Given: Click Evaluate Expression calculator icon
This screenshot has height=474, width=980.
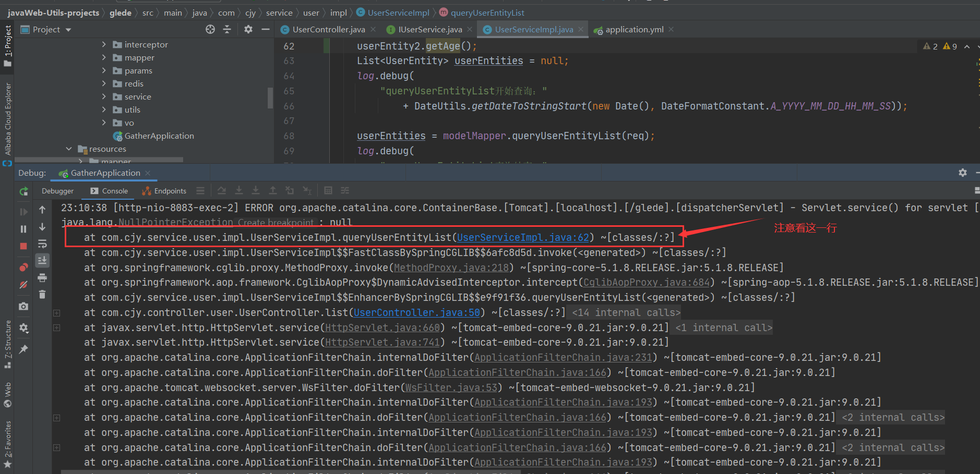Looking at the screenshot, I should click(x=328, y=191).
